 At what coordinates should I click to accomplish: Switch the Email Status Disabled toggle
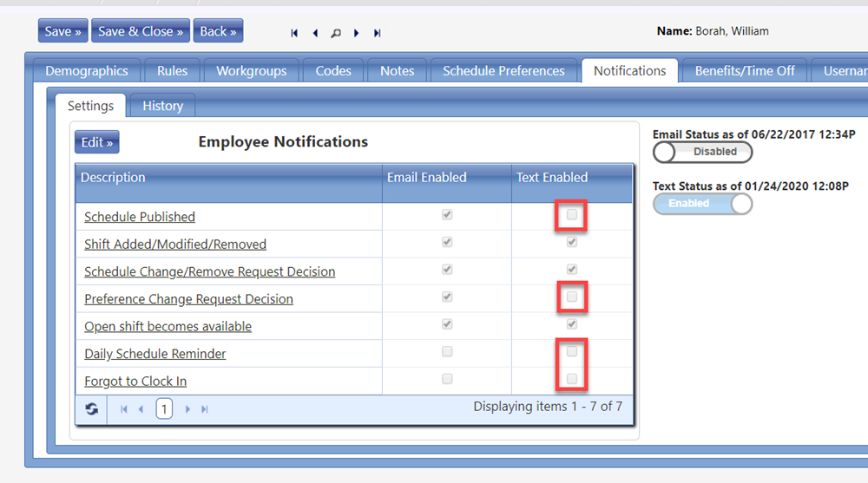[x=702, y=152]
